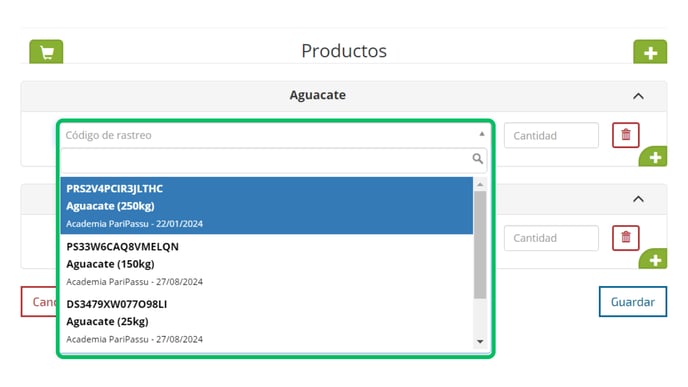Screen dimensions: 688x387
Task: Click the green shopping cart icon
Action: pos(46,52)
